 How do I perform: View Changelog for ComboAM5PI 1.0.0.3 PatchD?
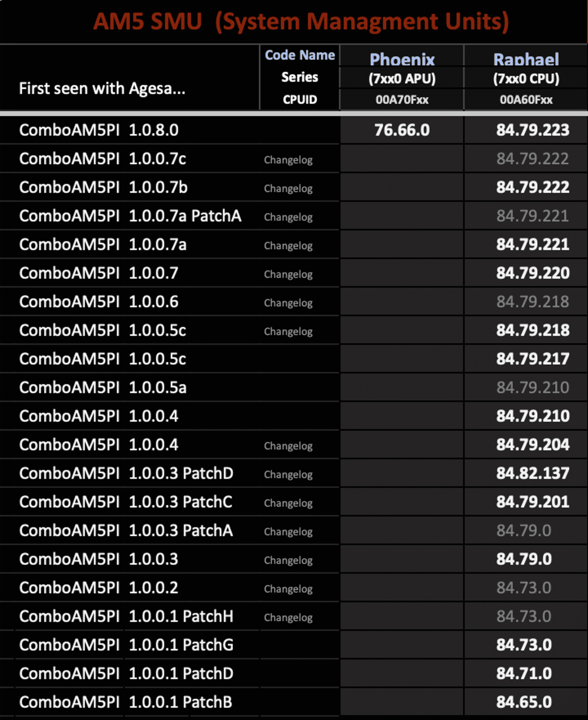(288, 474)
